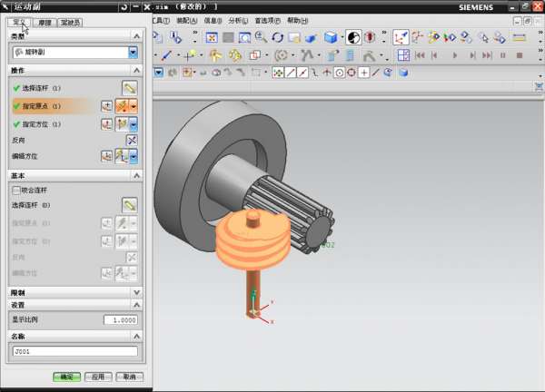
Task: Click the 应用 apply button
Action: point(98,377)
